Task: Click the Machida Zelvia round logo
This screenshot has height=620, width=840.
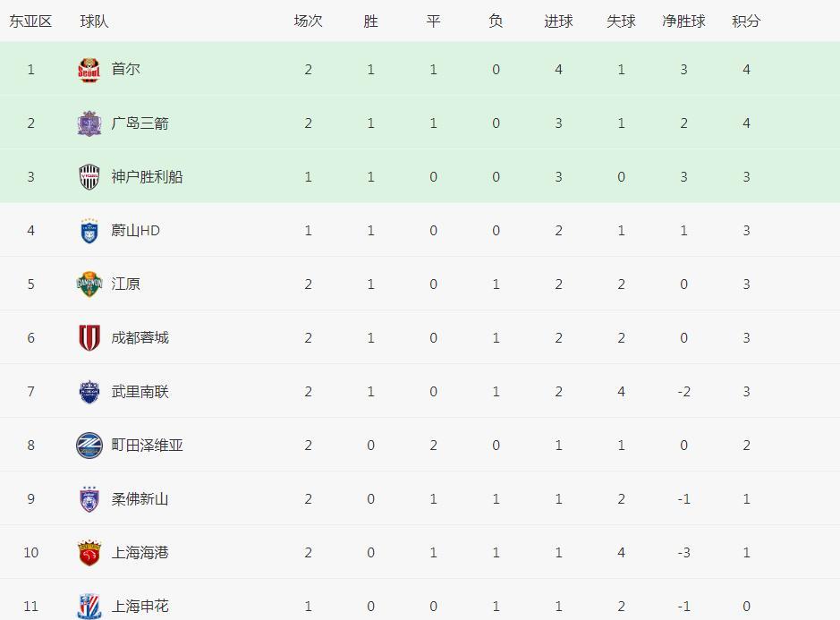Action: click(89, 446)
